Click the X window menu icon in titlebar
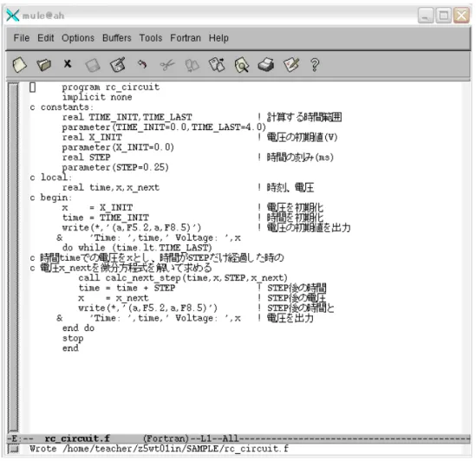Image resolution: width=476 pixels, height=461 pixels. click(x=13, y=16)
